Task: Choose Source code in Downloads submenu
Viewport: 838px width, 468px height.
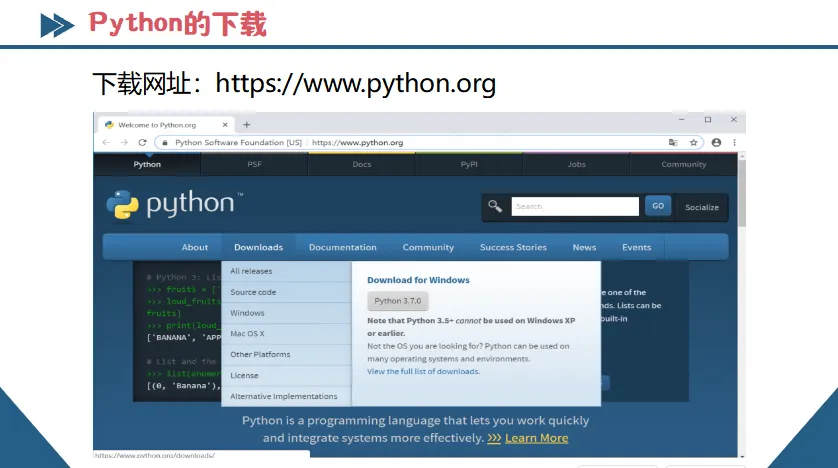Action: tap(286, 292)
